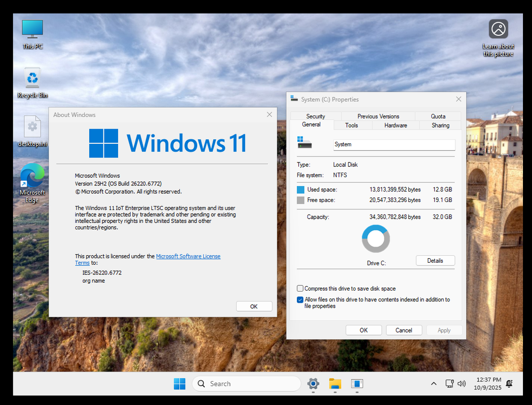Click the Local Disk type value
This screenshot has width=532, height=405.
tap(346, 165)
